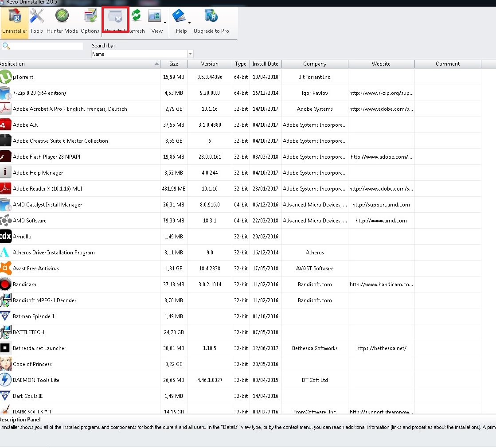Select the AMD Software gear icon
The height and width of the screenshot is (448, 496).
(6, 221)
